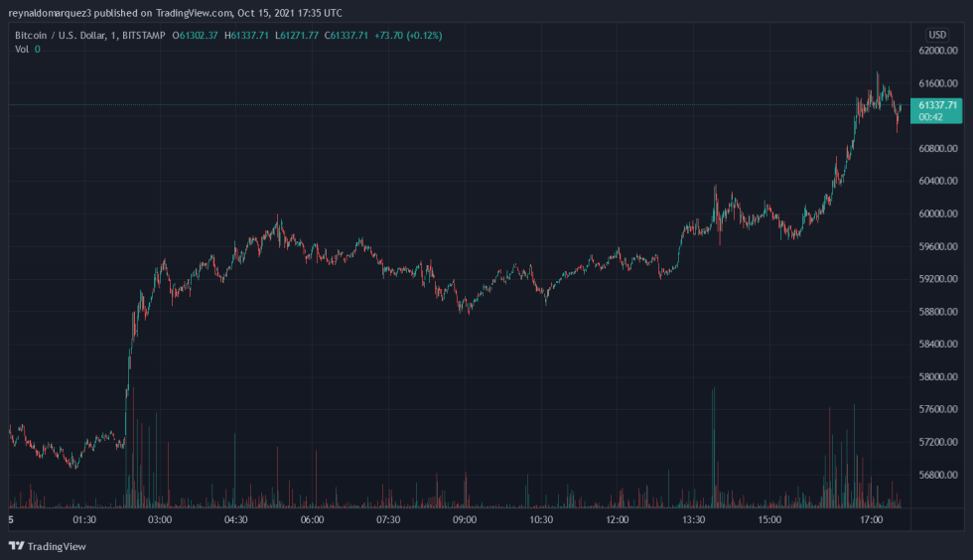Click the current price label 61337.71
973x560 pixels.
(x=937, y=105)
